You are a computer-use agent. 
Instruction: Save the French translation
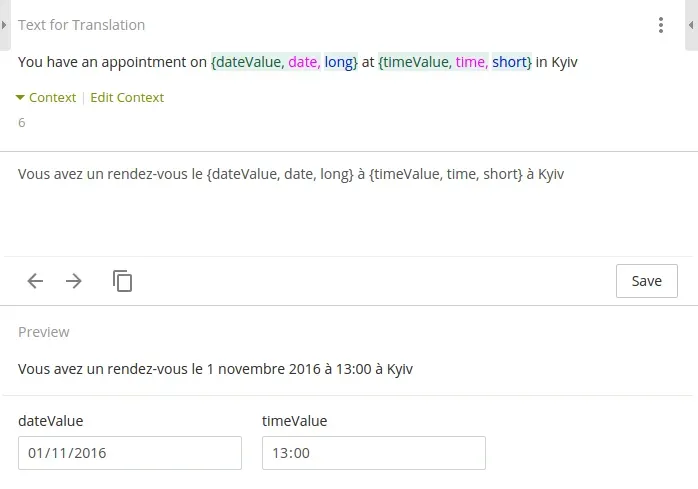click(x=646, y=281)
